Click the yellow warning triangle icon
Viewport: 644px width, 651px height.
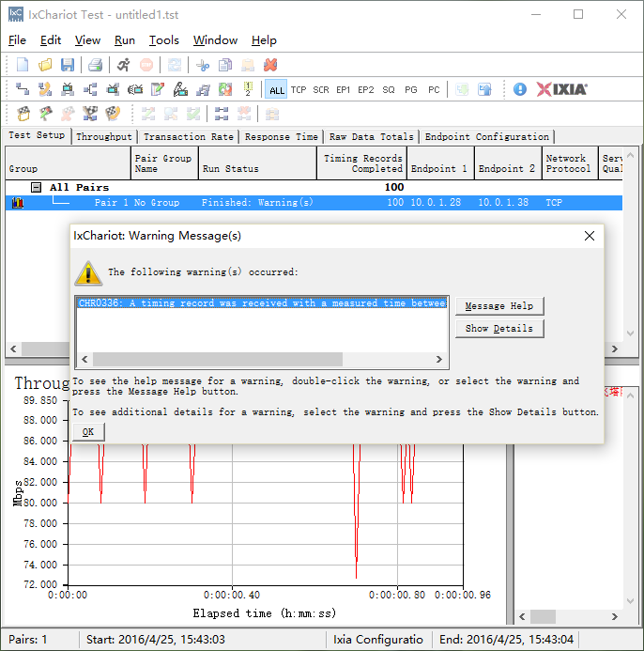click(x=88, y=273)
